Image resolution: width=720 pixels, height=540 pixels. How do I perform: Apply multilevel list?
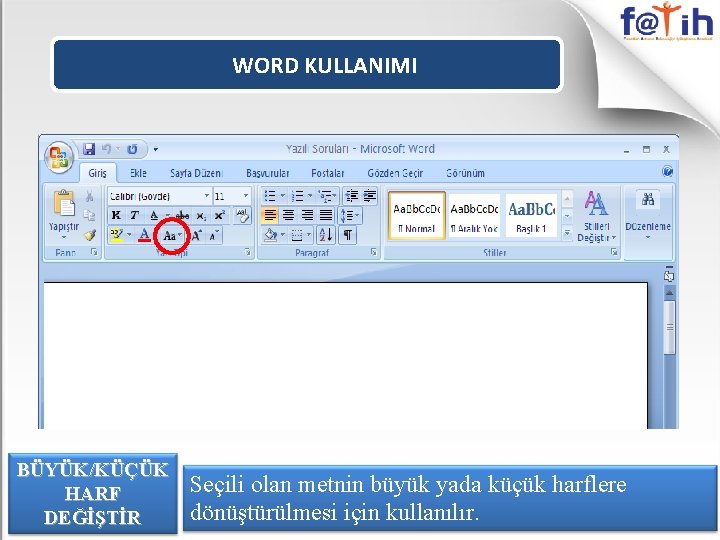point(325,196)
